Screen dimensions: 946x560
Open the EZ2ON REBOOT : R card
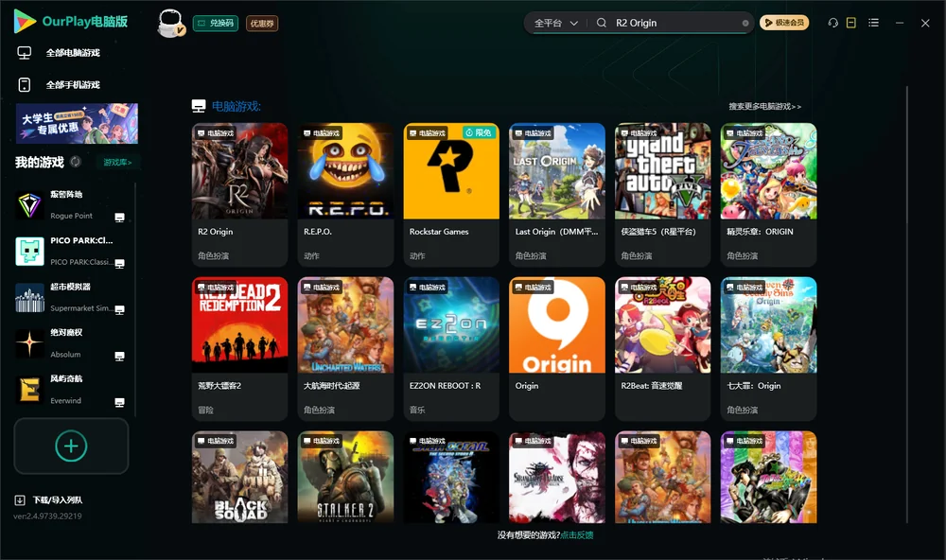(451, 349)
